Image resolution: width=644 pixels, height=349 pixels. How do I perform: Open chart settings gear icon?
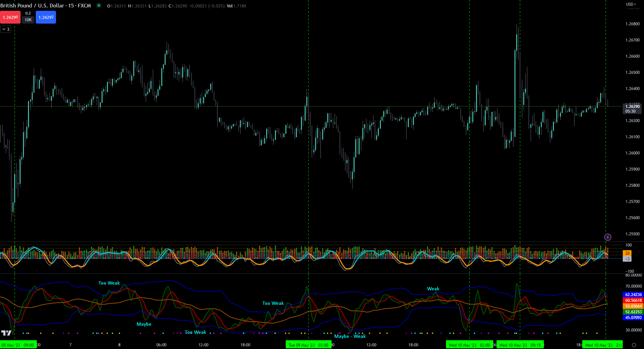pyautogui.click(x=634, y=345)
